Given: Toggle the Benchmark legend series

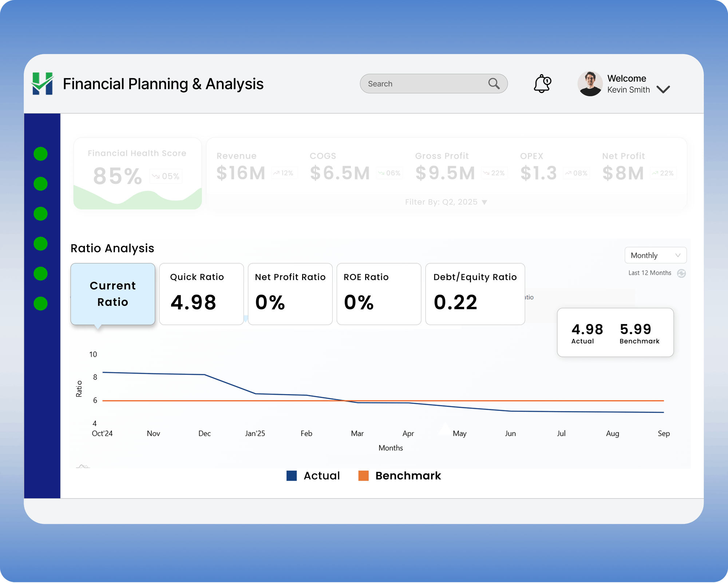Looking at the screenshot, I should [x=408, y=476].
